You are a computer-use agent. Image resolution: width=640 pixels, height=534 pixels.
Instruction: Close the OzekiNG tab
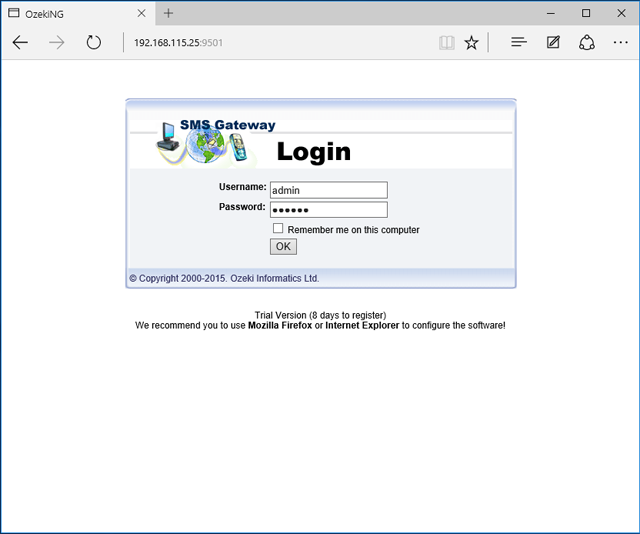click(x=141, y=13)
